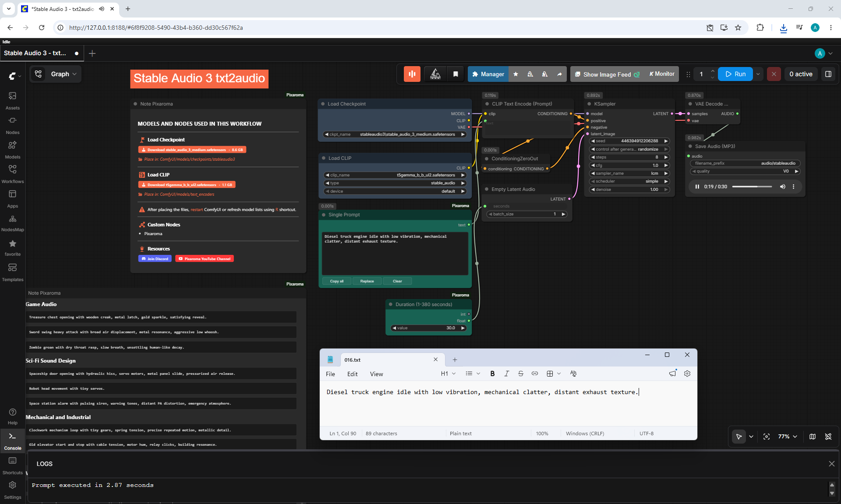Toggle Italic formatting in Notepad
The image size is (841, 504).
pyautogui.click(x=506, y=374)
